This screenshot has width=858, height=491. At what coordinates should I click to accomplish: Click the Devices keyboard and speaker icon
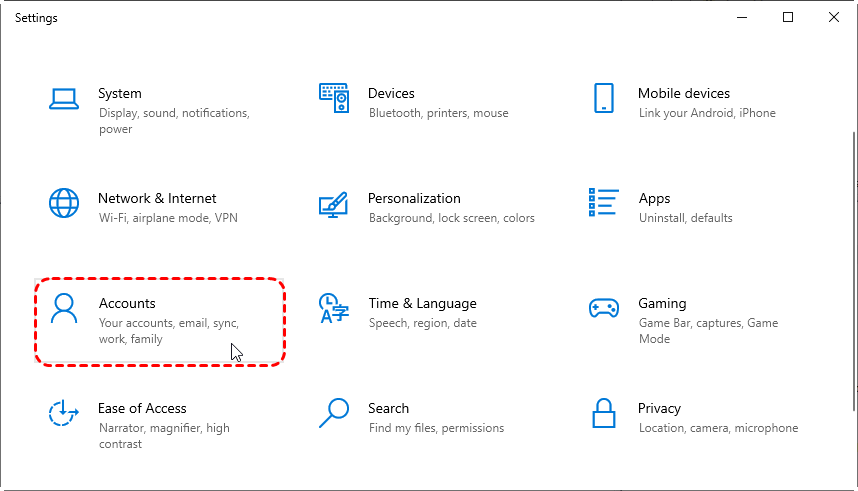tap(333, 98)
